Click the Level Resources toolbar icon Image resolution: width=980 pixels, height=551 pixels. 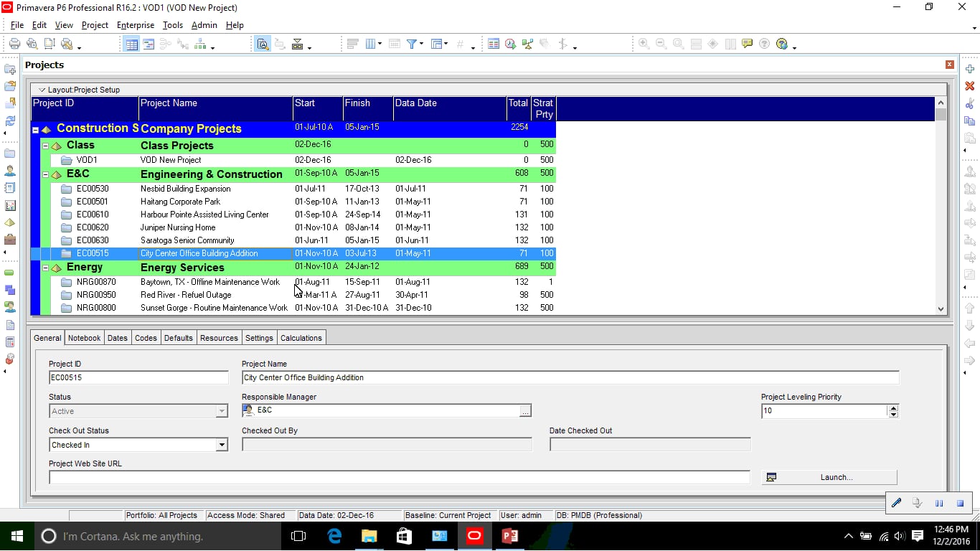click(x=527, y=44)
